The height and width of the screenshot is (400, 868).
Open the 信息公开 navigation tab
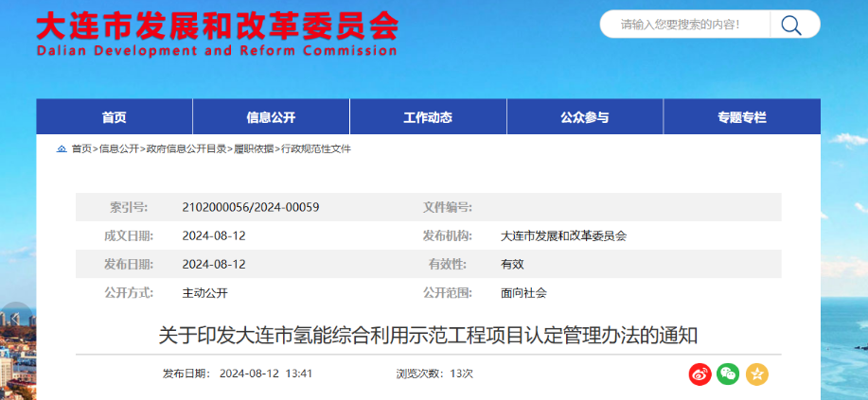(272, 117)
